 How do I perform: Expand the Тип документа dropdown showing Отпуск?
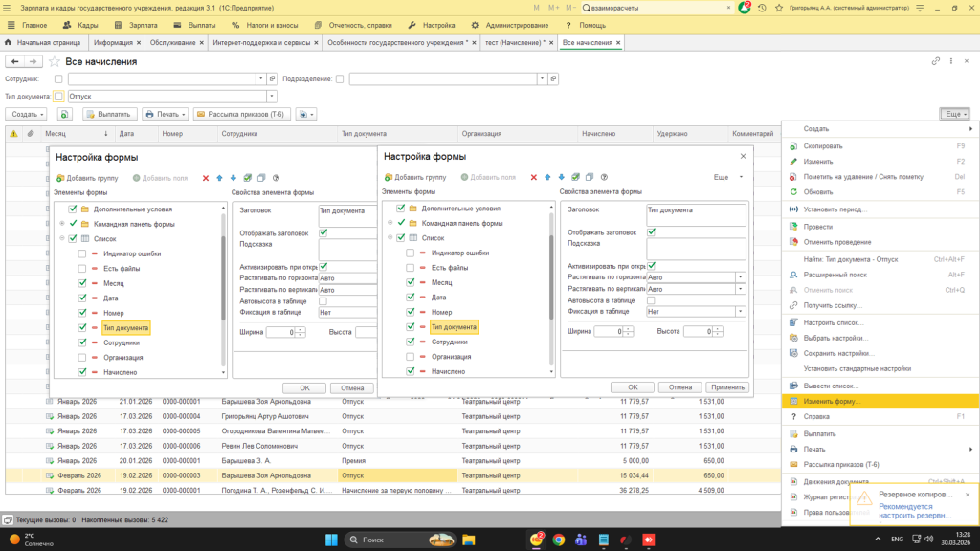pos(272,96)
